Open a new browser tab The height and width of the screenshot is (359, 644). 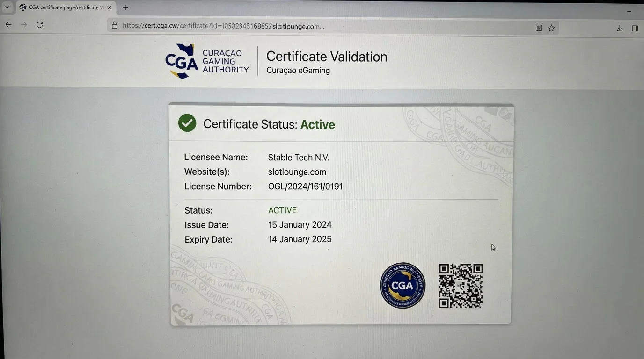pos(125,7)
